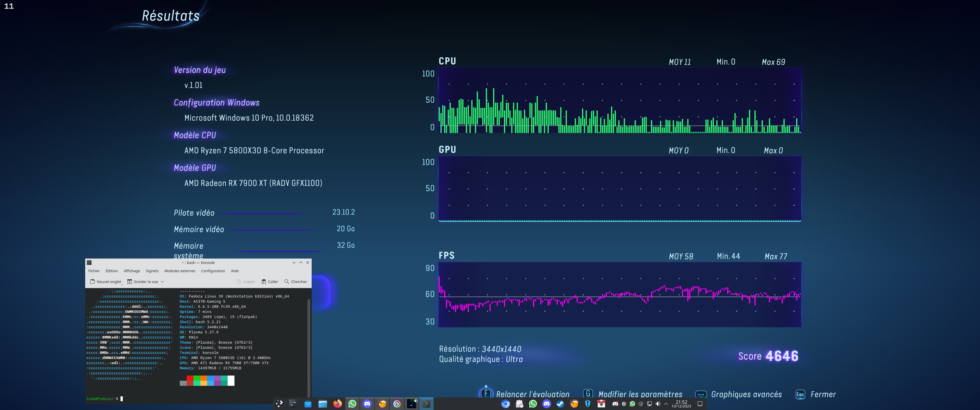The height and width of the screenshot is (410, 980).
Task: Open Firefox from the taskbar
Action: (x=338, y=404)
